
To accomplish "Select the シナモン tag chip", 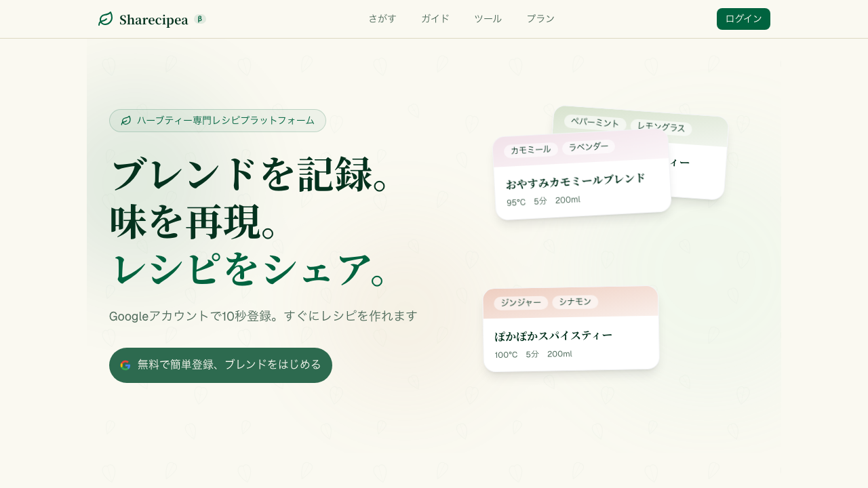I will (575, 302).
